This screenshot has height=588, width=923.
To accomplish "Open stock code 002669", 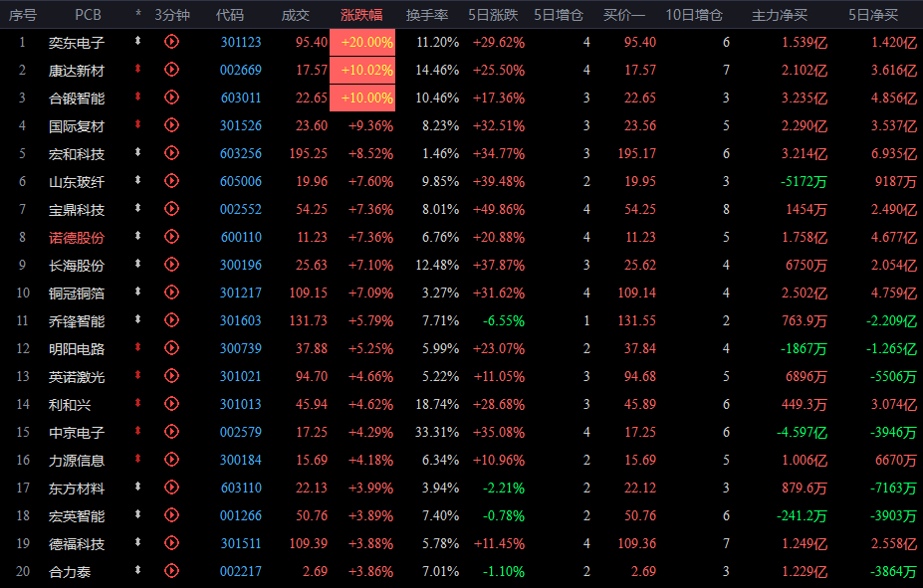I will tap(241, 70).
